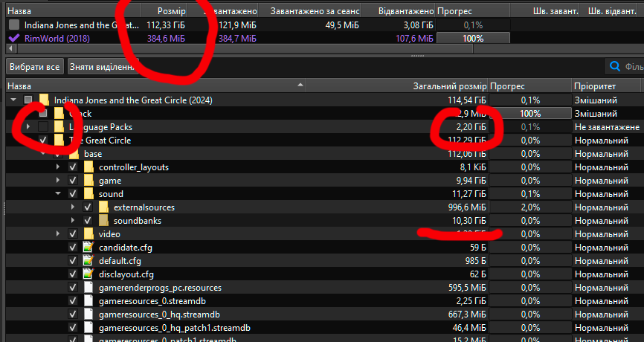The height and width of the screenshot is (342, 644).
Task: Click the externalsources folder icon
Action: 103,207
